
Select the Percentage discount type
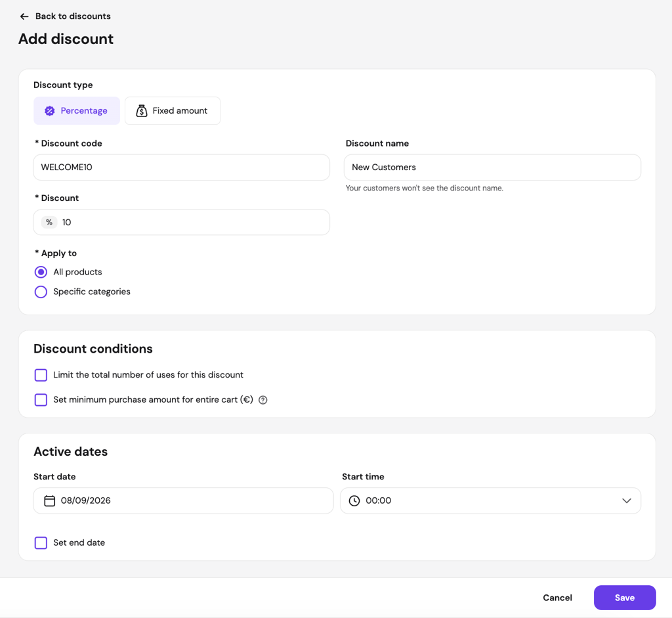pos(77,110)
